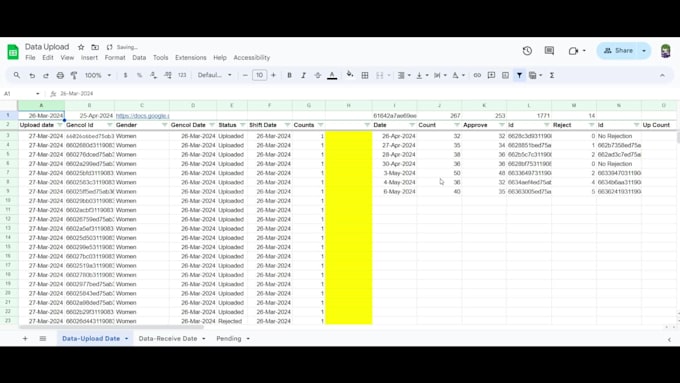The width and height of the screenshot is (680, 383).
Task: Open the File menu
Action: coord(30,57)
